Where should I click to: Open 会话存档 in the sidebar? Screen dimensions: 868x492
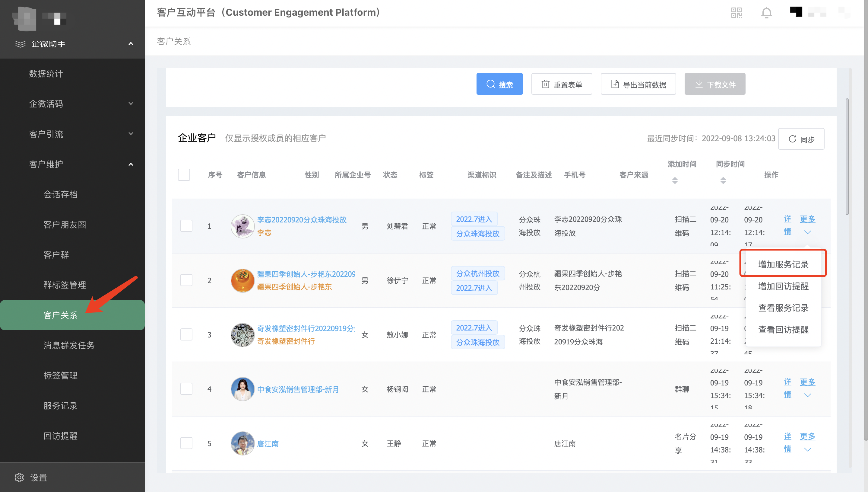pos(72,194)
